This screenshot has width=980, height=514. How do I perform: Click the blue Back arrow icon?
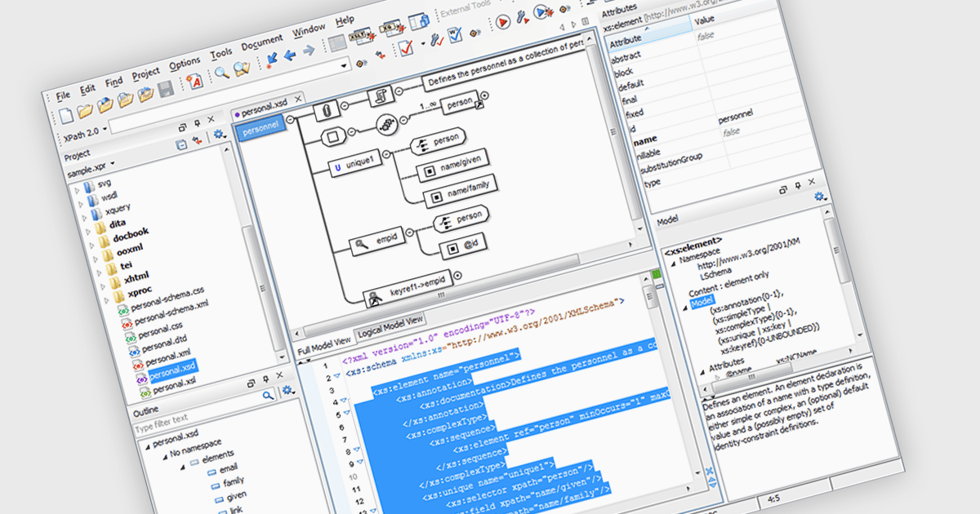pos(289,56)
